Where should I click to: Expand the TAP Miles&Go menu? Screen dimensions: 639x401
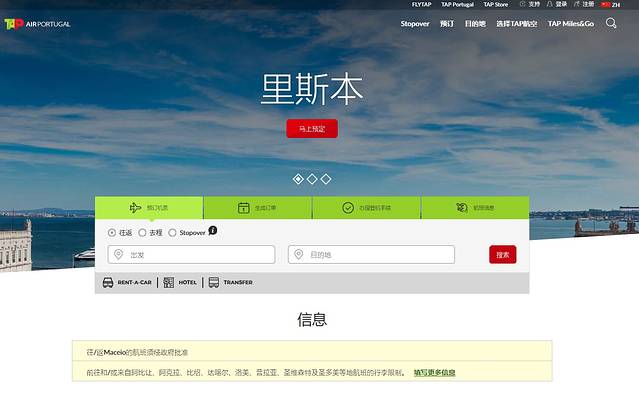coord(570,23)
